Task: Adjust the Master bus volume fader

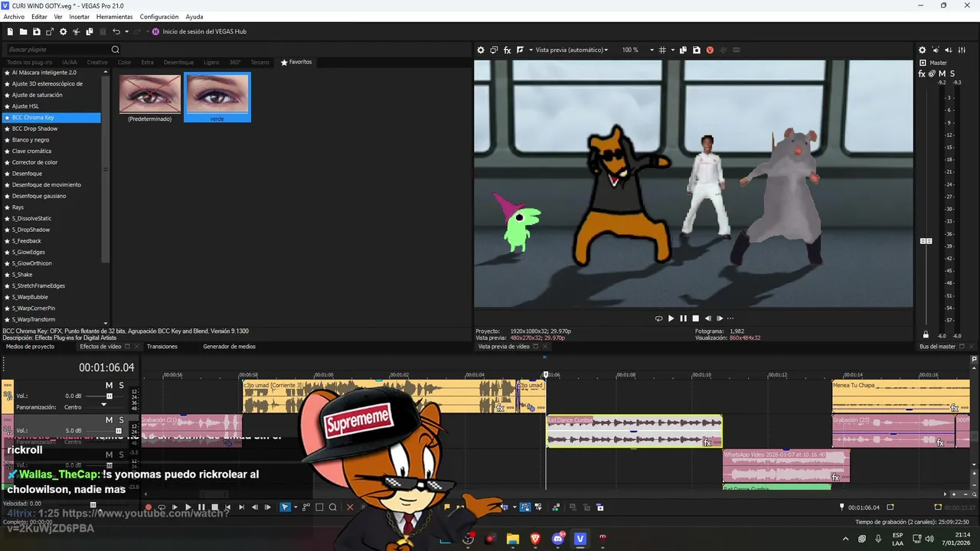Action: [926, 241]
